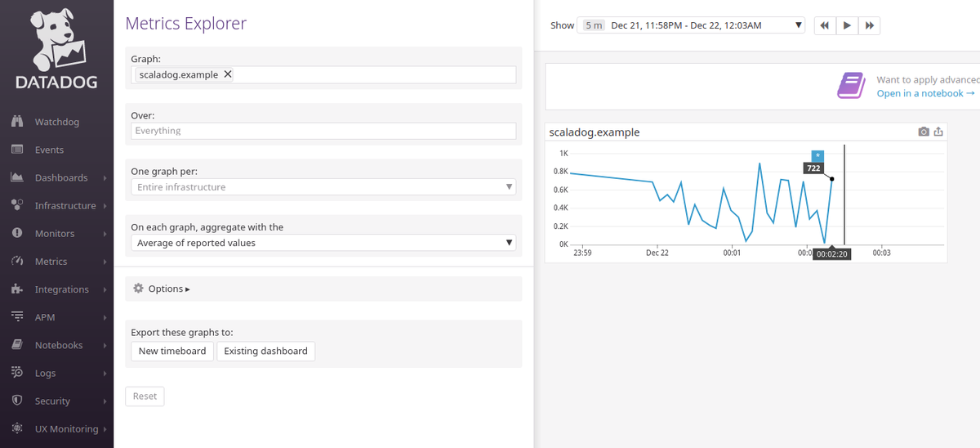Take a graph snapshot with camera icon
980x448 pixels.
pyautogui.click(x=924, y=132)
